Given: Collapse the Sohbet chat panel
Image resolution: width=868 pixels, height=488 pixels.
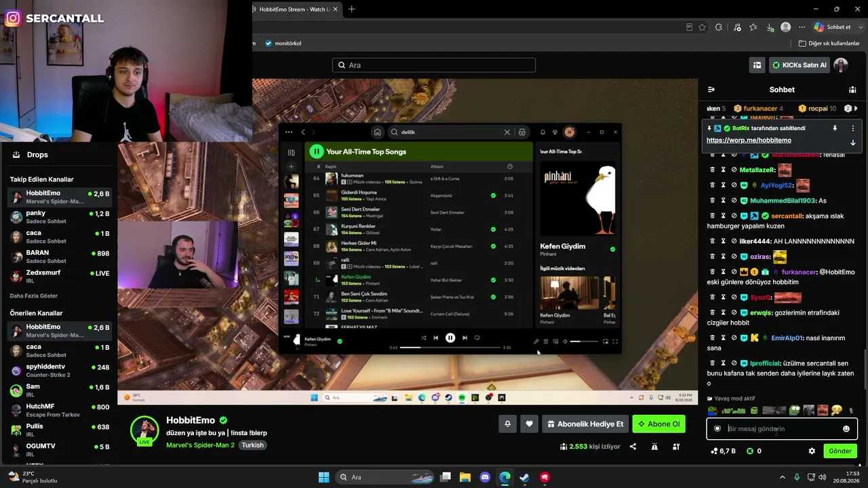Looking at the screenshot, I should coord(711,89).
